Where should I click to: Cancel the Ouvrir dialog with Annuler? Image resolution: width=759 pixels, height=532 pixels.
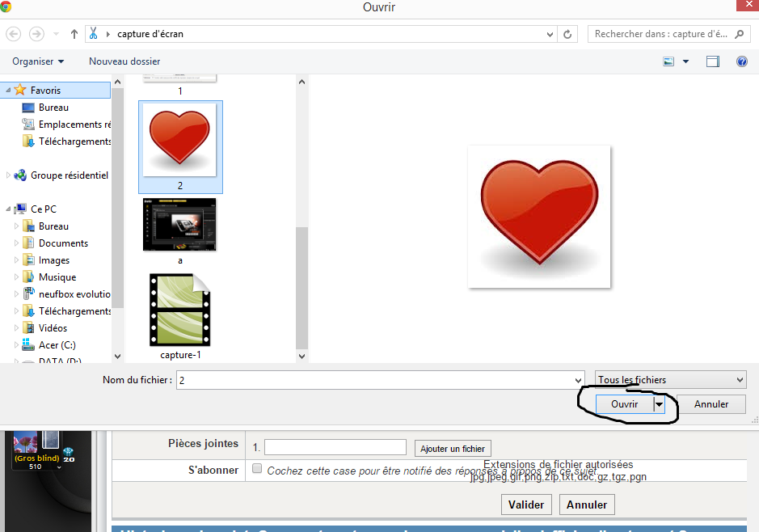tap(711, 404)
